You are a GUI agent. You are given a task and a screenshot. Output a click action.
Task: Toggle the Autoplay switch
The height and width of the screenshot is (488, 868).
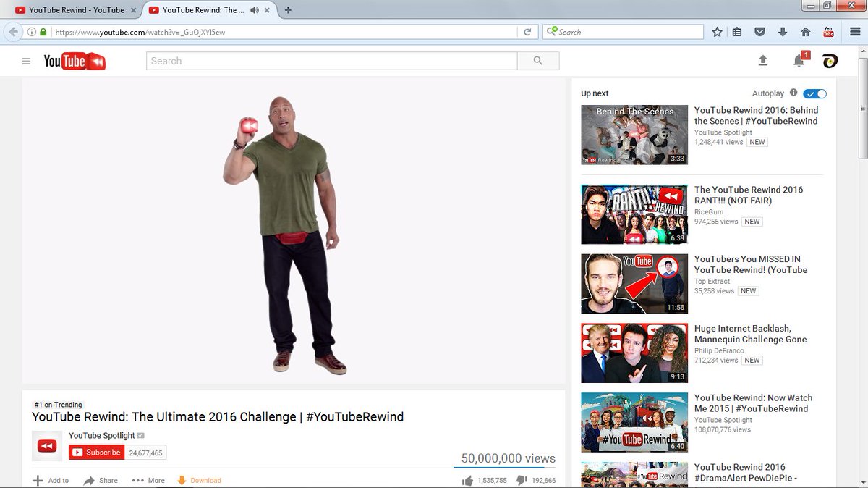pos(815,93)
